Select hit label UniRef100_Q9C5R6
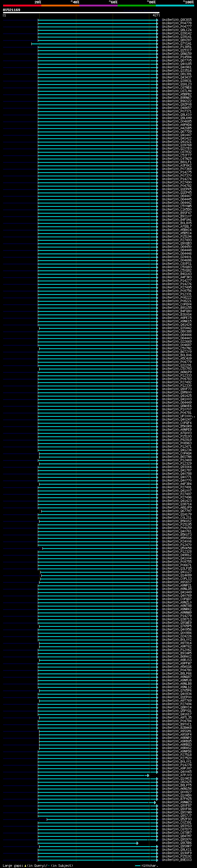This screenshot has height=868, width=197. [x=177, y=843]
